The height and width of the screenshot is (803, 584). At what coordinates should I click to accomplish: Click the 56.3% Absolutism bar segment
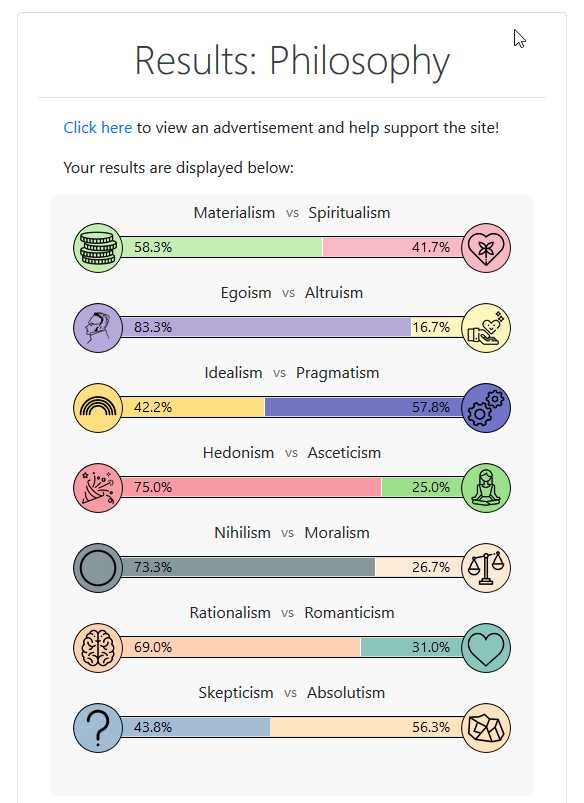(366, 727)
